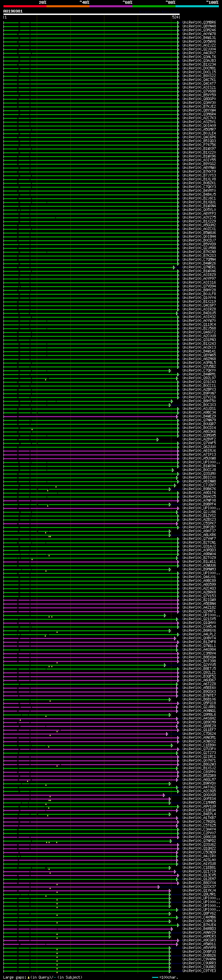Open hit UniRef100_Q3M246
Image resolution: width=222 pixels, height=980 pixels.
tap(199, 30)
